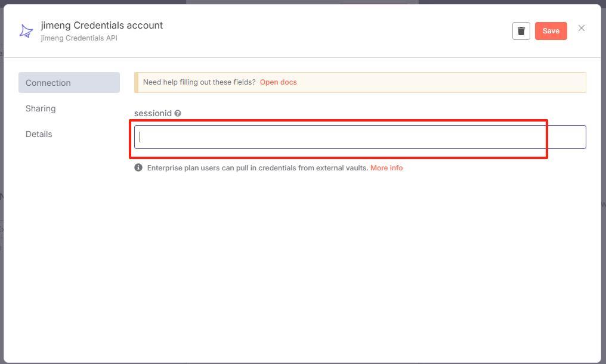Focus the sessionid input field
Viewport: 606px width, 364px height.
[360, 137]
